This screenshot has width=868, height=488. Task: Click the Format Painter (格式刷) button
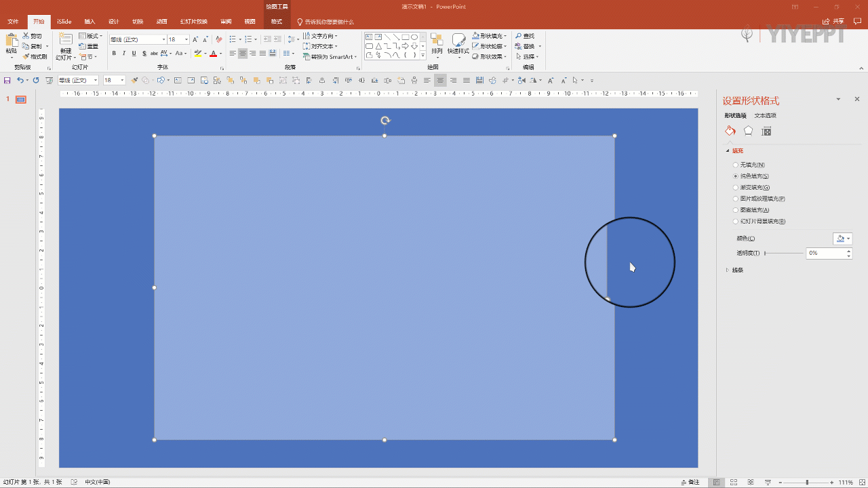[35, 57]
